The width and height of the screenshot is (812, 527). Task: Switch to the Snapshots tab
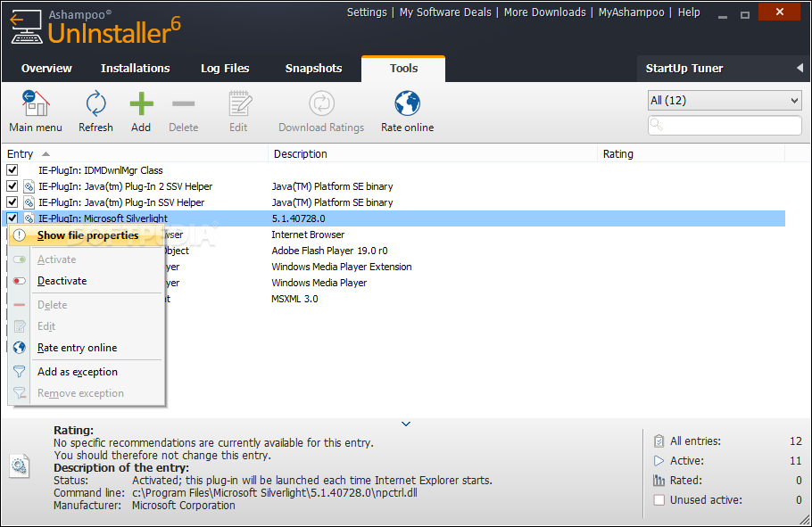(313, 69)
